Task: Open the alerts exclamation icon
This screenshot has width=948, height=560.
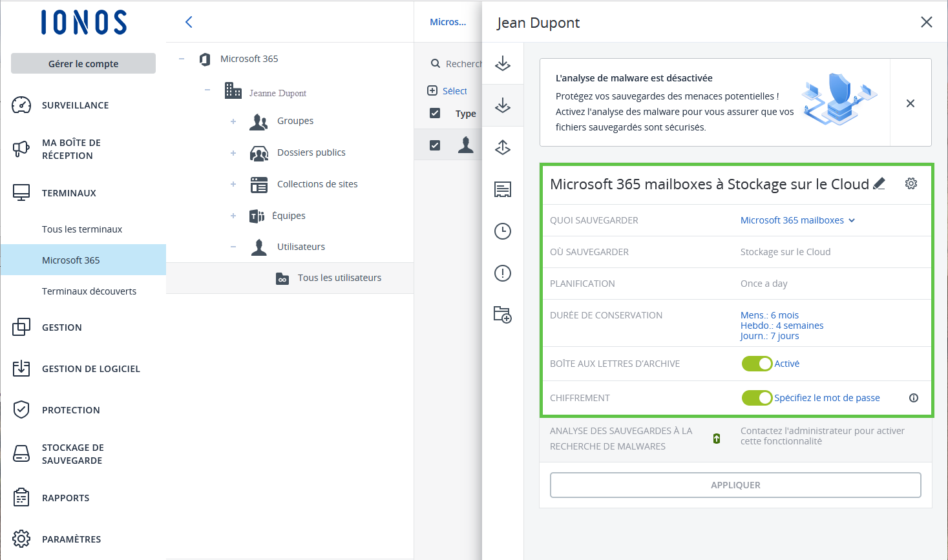Action: [x=503, y=273]
